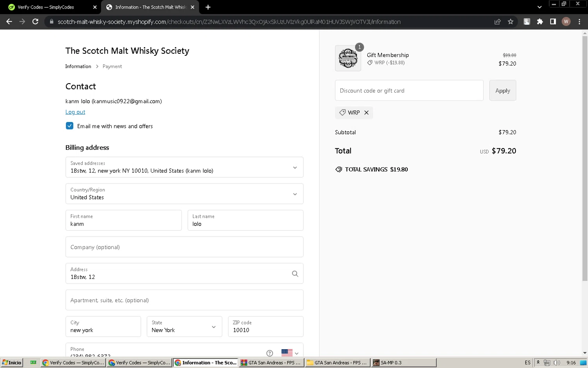Click the Gift Membership product thumbnail
The width and height of the screenshot is (588, 368).
[348, 58]
